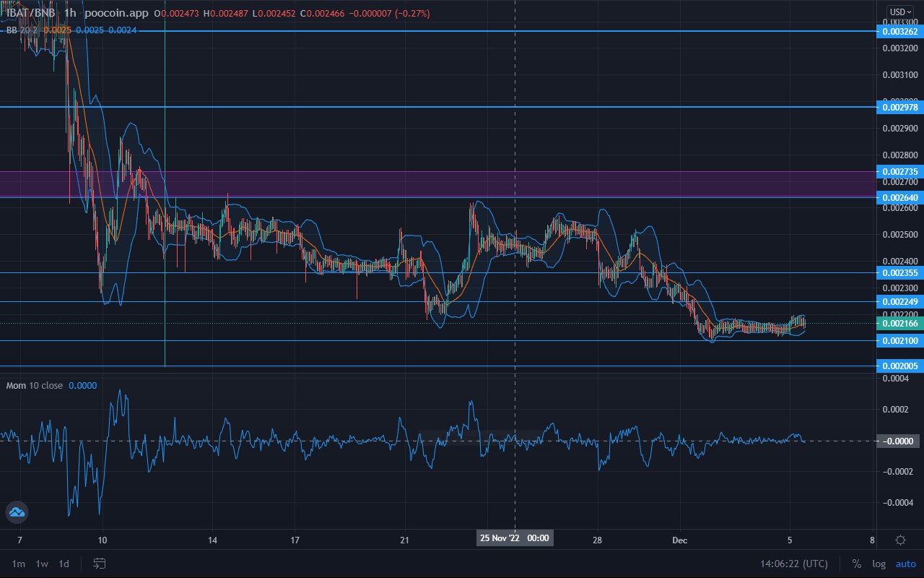Click the Dec label on time axis
924x578 pixels.
click(x=680, y=540)
